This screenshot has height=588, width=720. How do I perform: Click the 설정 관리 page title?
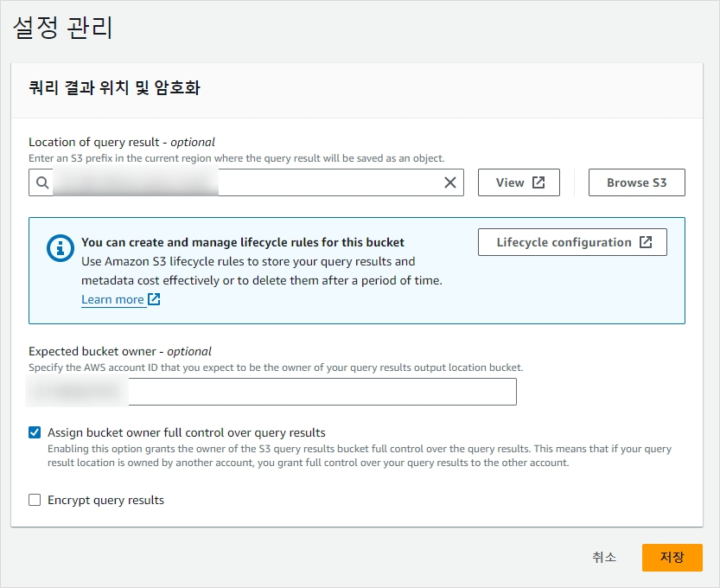pyautogui.click(x=63, y=27)
